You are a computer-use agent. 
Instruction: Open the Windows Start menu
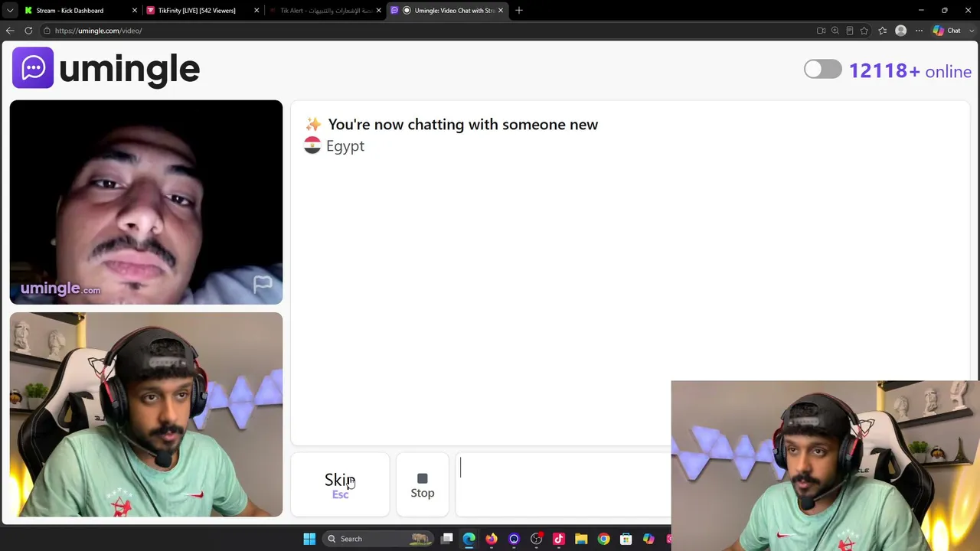pyautogui.click(x=309, y=539)
